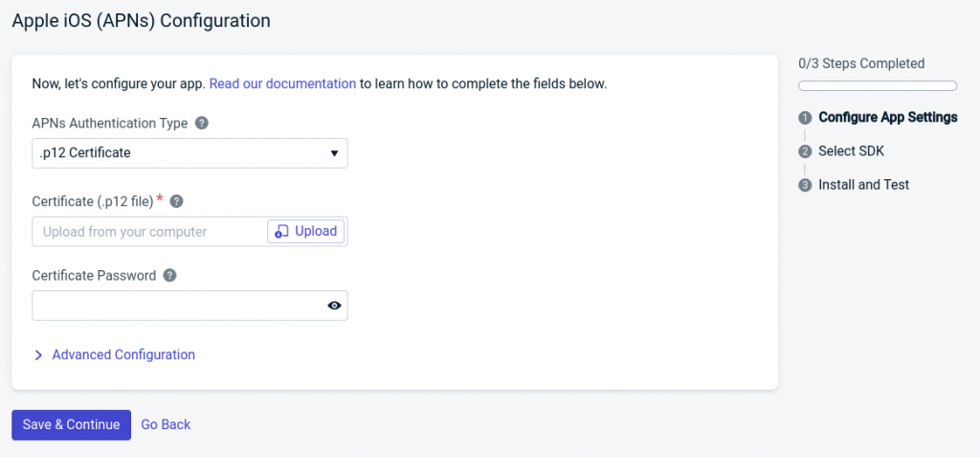Click the step 1 circle icon
Image resolution: width=980 pixels, height=457 pixels.
[x=805, y=118]
